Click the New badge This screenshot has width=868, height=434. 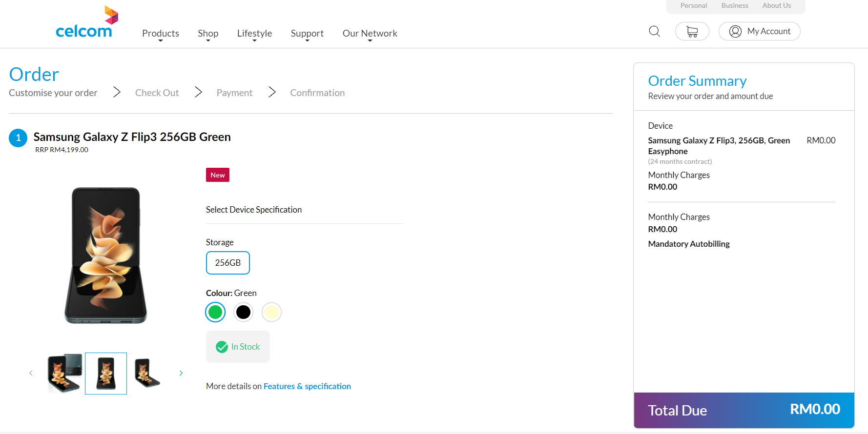click(x=218, y=175)
